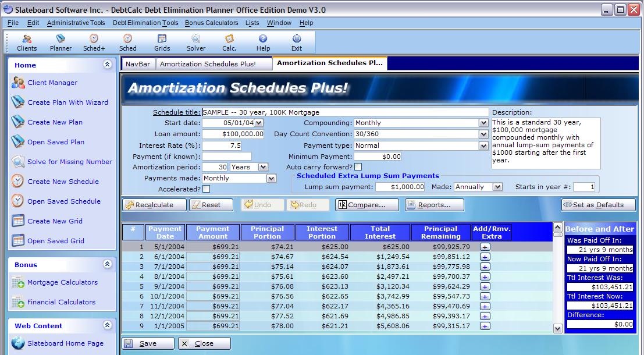Screen dimensions: 644x355
Task: Open the Compounding dropdown
Action: pos(483,123)
